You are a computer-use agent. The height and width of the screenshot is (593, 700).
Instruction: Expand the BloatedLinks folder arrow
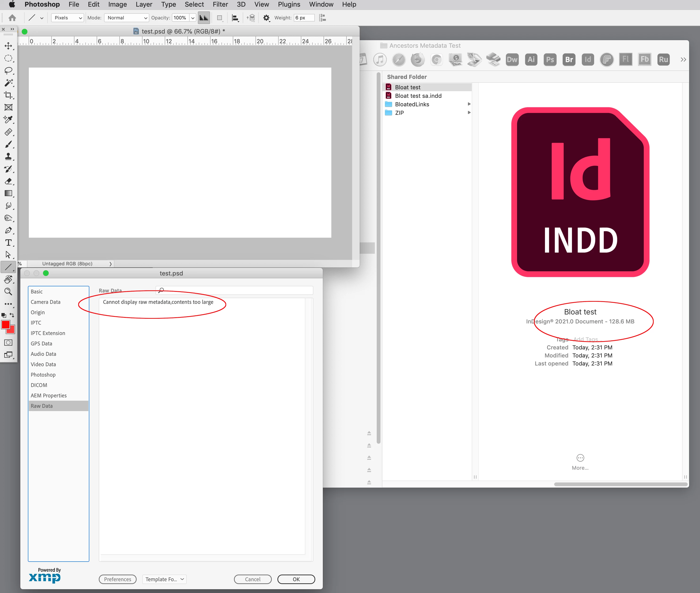click(469, 104)
